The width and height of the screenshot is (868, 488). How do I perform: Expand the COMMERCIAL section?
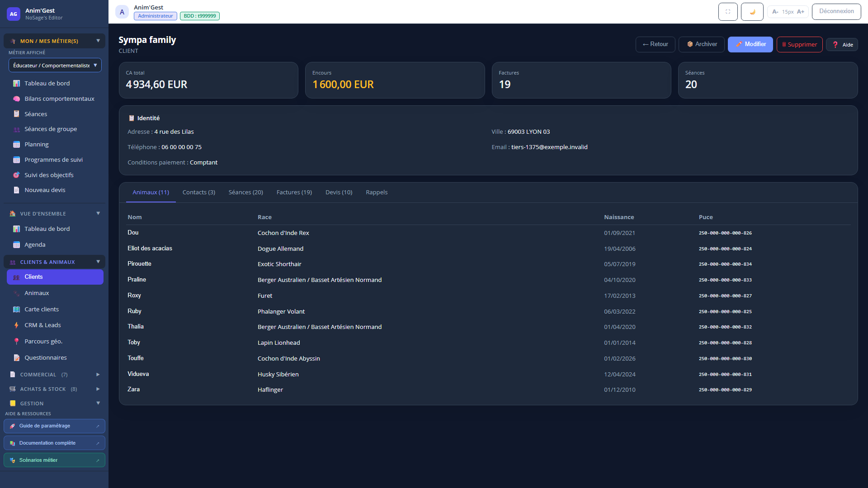(54, 375)
